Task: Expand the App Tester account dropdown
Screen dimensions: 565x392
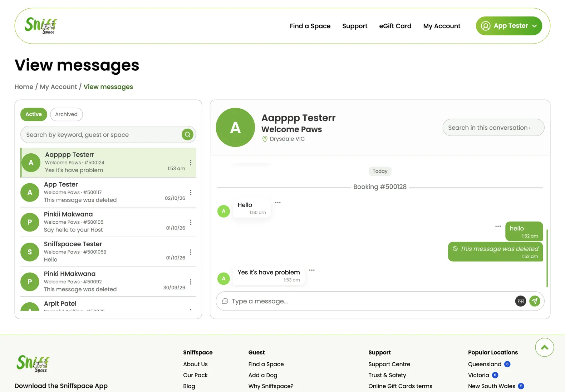Action: pyautogui.click(x=509, y=26)
